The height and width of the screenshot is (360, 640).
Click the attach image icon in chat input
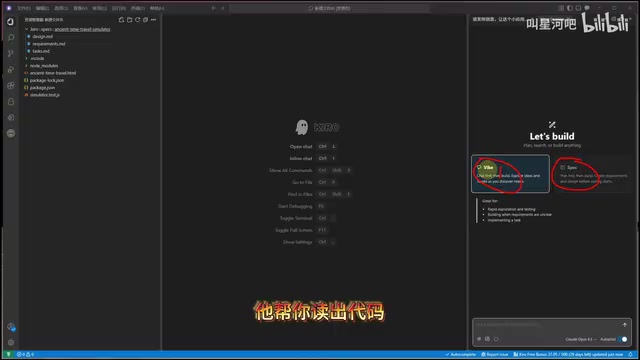[x=487, y=339]
